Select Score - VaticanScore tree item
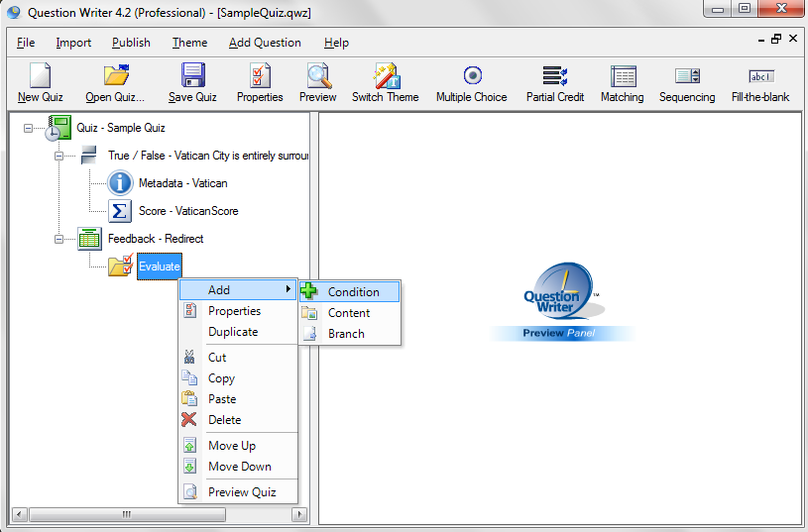Viewport: 808px width, 532px height. (x=188, y=211)
